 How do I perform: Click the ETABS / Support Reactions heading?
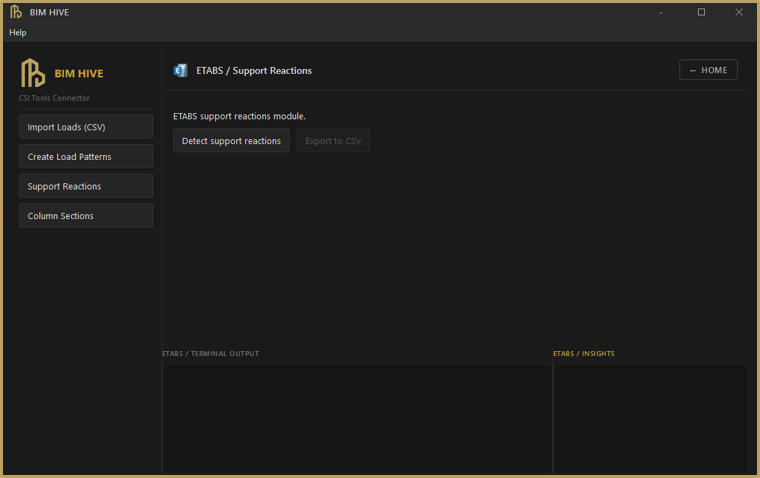(x=254, y=71)
